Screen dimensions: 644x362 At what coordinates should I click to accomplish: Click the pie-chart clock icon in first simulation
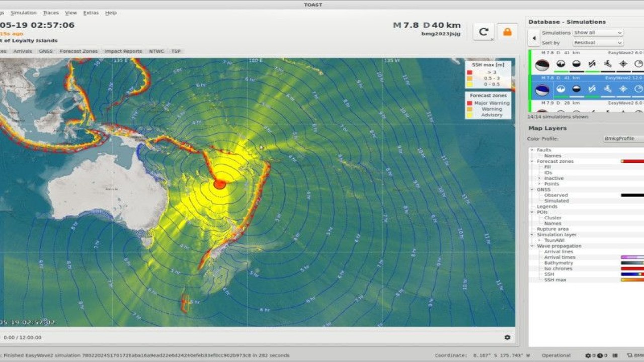pos(638,64)
